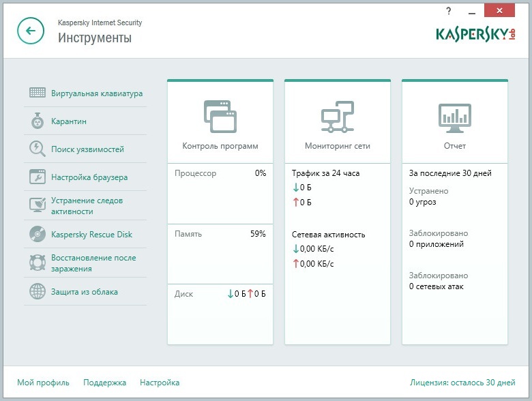Viewport: 532px width, 401px height.
Task: Click the Rescue Disk CD icon
Action: click(x=38, y=234)
